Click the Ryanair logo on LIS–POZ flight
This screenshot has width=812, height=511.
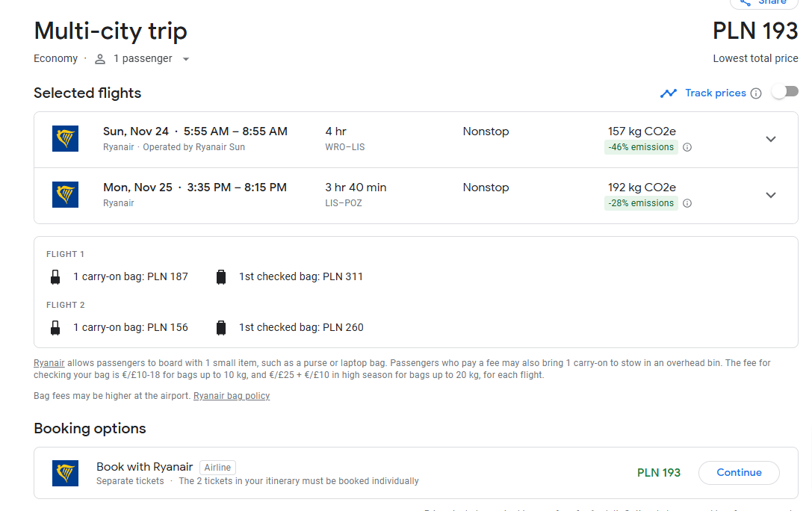tap(65, 195)
